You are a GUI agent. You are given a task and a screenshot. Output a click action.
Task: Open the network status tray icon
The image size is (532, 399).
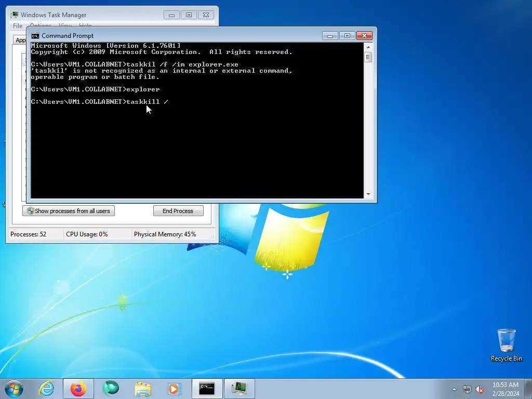(467, 389)
